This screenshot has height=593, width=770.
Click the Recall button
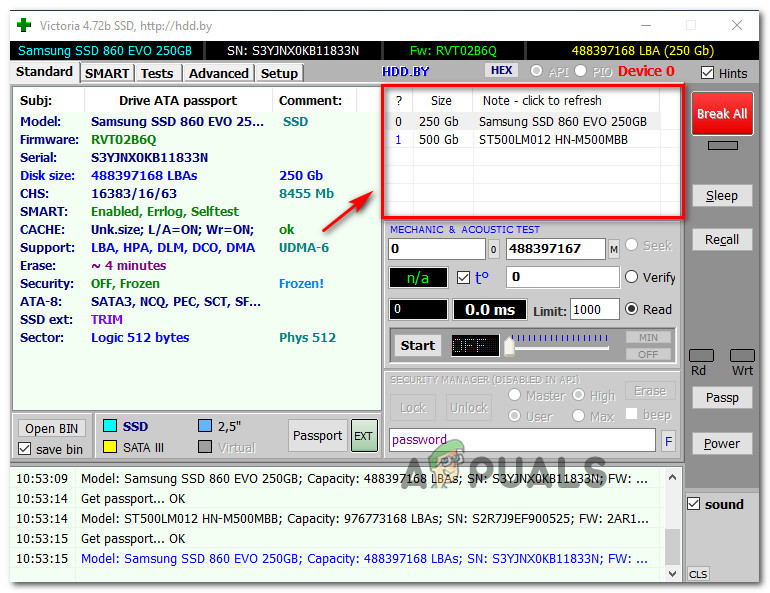click(722, 240)
